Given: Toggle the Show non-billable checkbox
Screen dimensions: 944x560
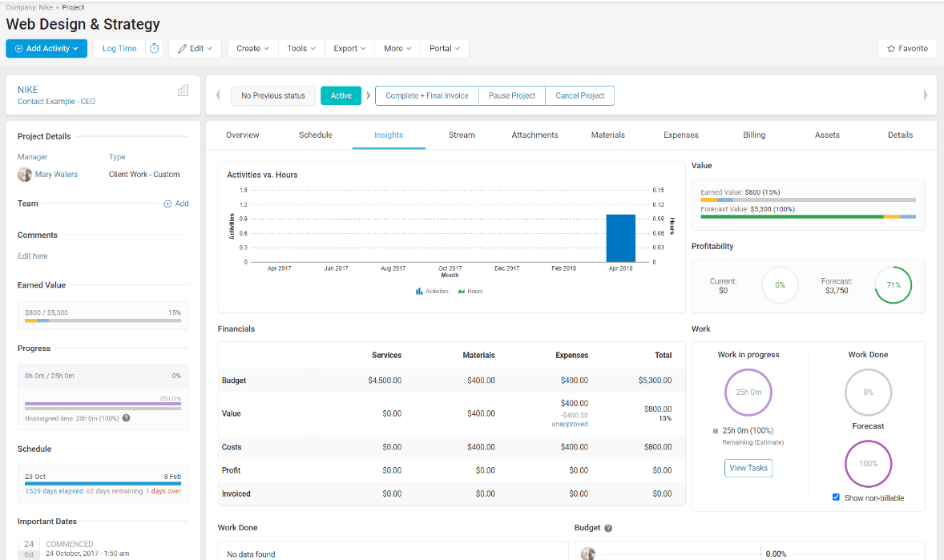Looking at the screenshot, I should (836, 498).
